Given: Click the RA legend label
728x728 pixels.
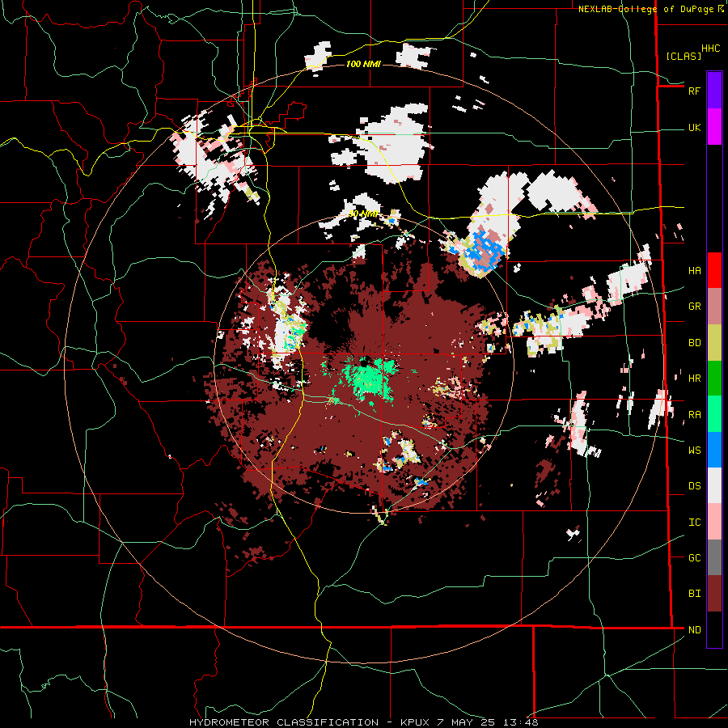Looking at the screenshot, I should click(x=694, y=414).
